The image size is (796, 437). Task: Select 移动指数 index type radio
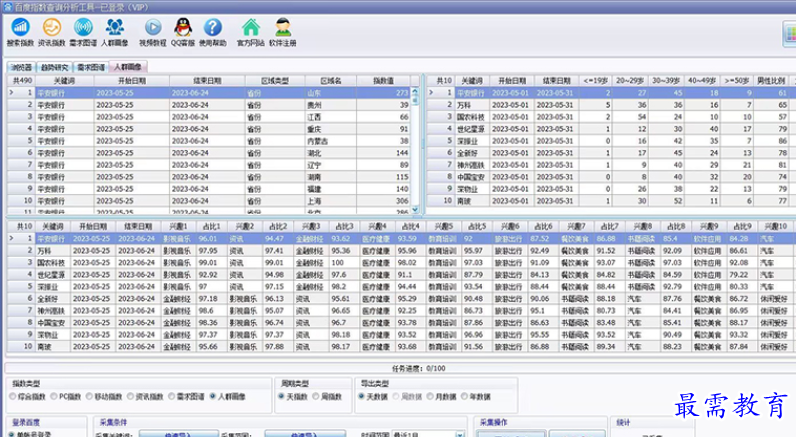point(104,396)
